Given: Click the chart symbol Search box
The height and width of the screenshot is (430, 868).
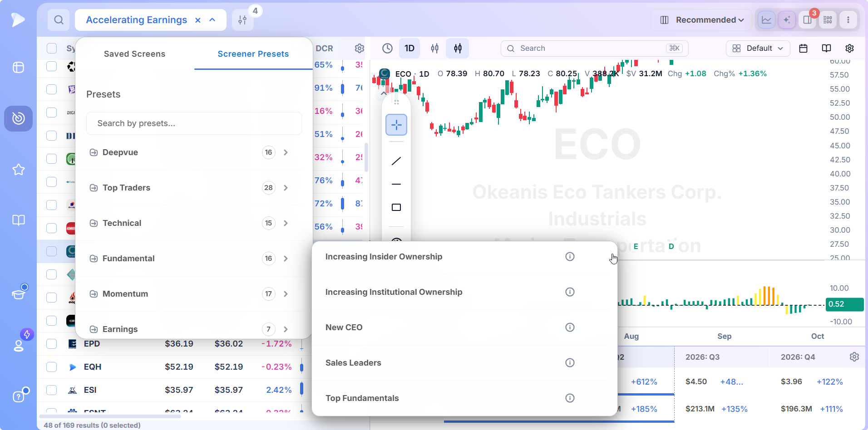Looking at the screenshot, I should click(x=594, y=49).
